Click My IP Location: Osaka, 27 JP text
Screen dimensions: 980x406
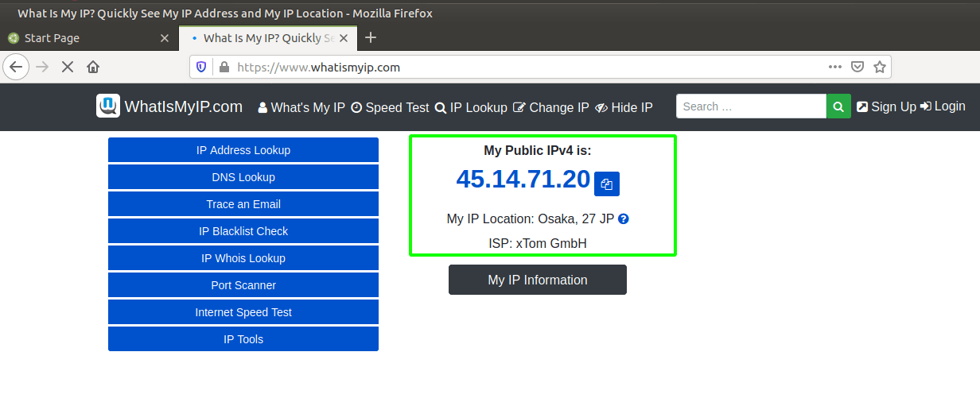point(531,218)
